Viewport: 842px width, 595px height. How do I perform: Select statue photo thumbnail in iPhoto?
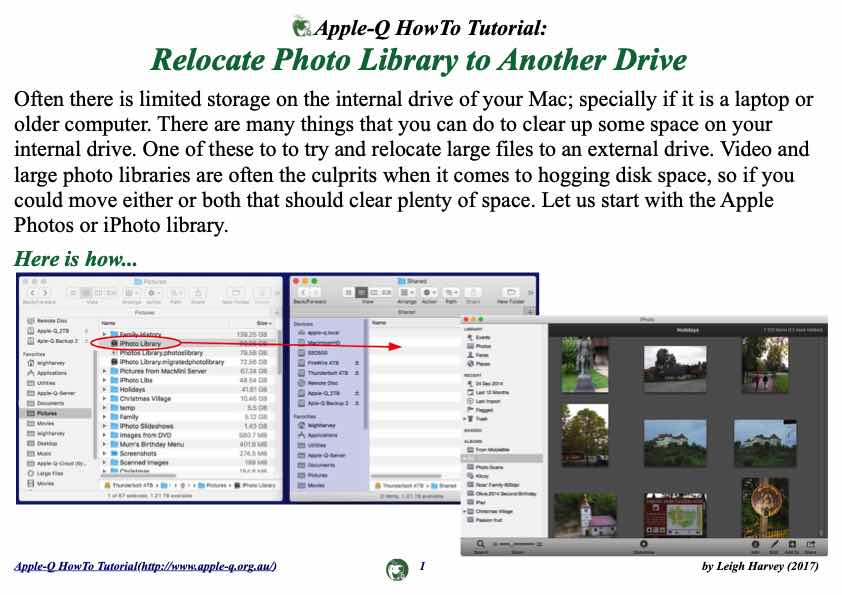(x=584, y=365)
